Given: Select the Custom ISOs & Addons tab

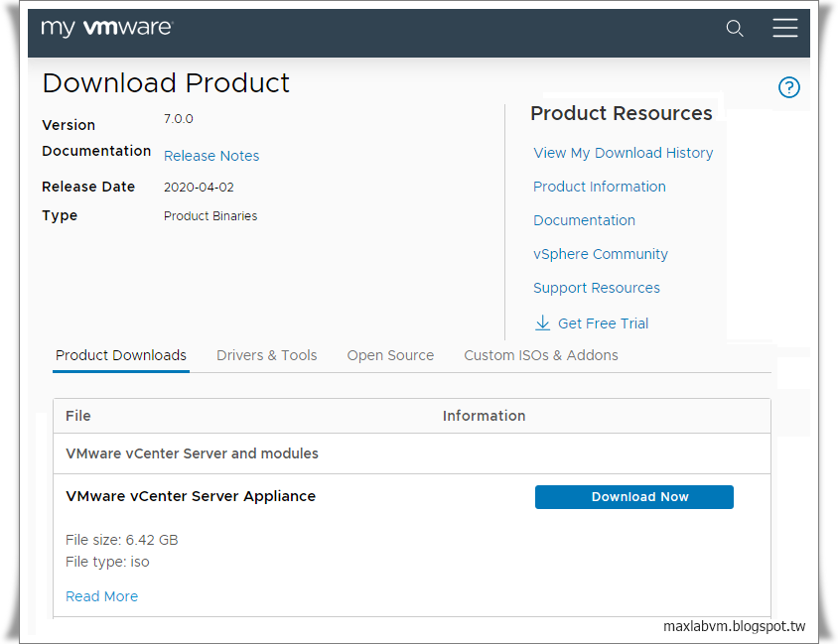Looking at the screenshot, I should 540,354.
